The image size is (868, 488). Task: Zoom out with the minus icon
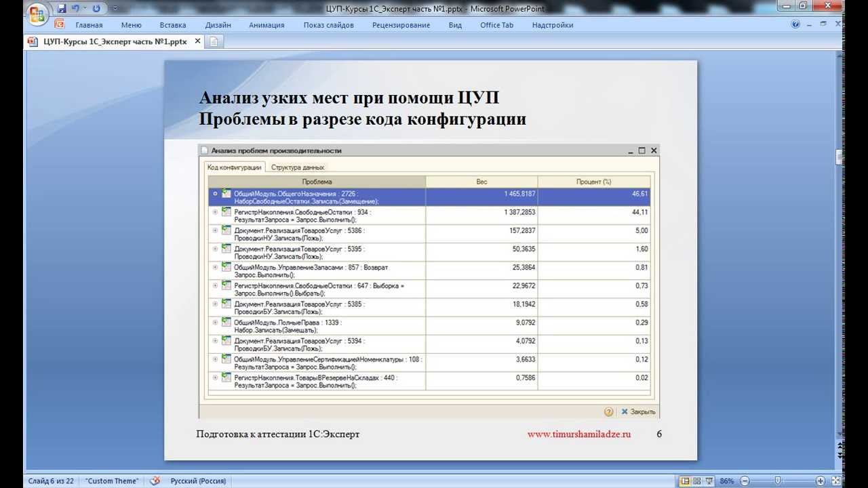745,481
